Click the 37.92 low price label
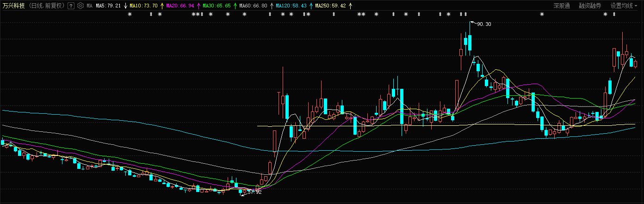Viewport: 644px width, 204px height. [x=255, y=192]
